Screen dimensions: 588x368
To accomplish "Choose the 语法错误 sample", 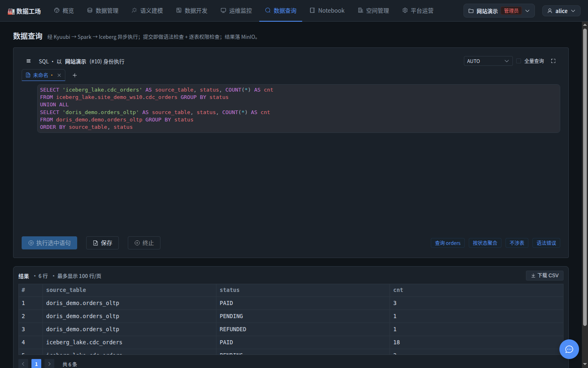I will pyautogui.click(x=546, y=243).
